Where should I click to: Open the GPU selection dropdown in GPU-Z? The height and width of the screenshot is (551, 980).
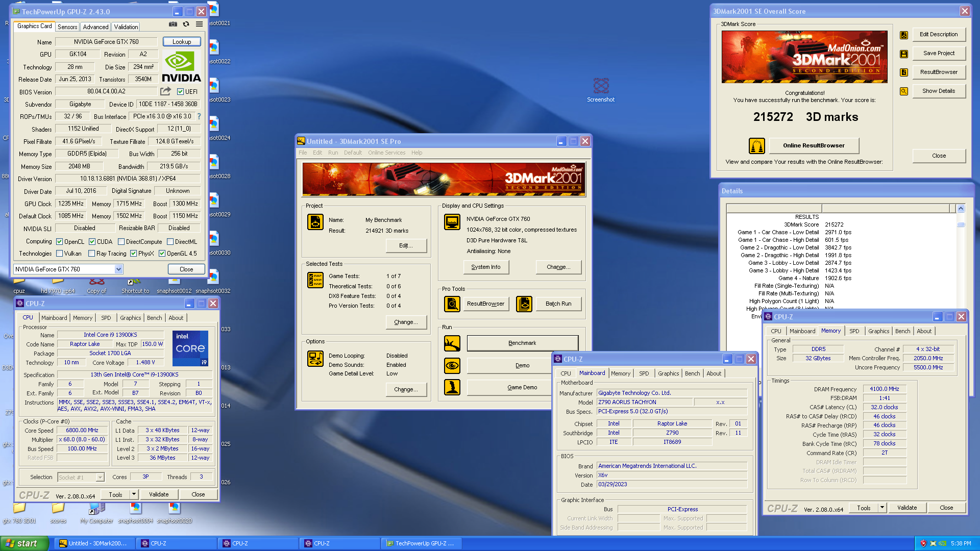(118, 269)
